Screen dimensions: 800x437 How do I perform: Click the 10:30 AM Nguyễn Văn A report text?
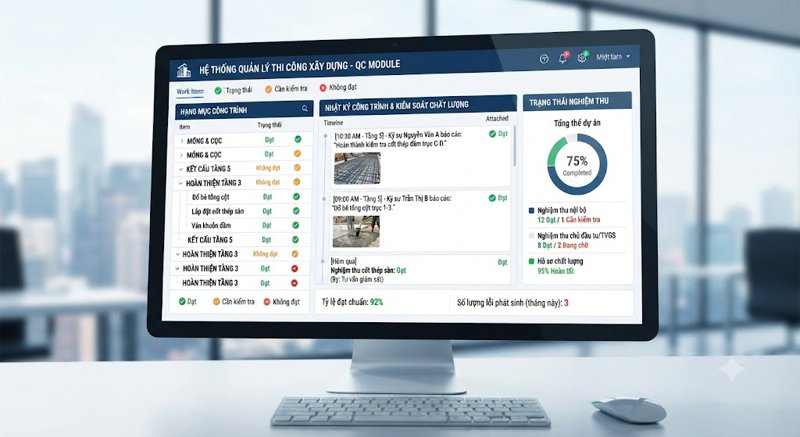click(398, 139)
